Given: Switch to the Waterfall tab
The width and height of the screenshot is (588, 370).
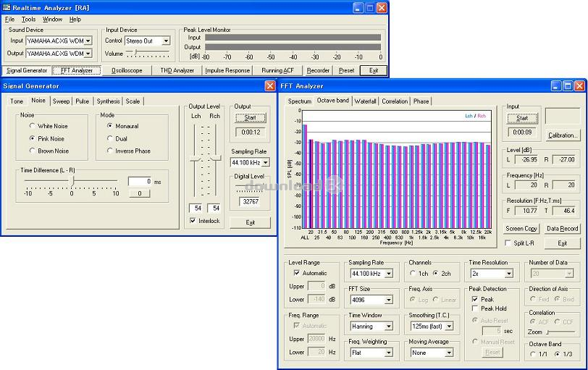Looking at the screenshot, I should [365, 101].
